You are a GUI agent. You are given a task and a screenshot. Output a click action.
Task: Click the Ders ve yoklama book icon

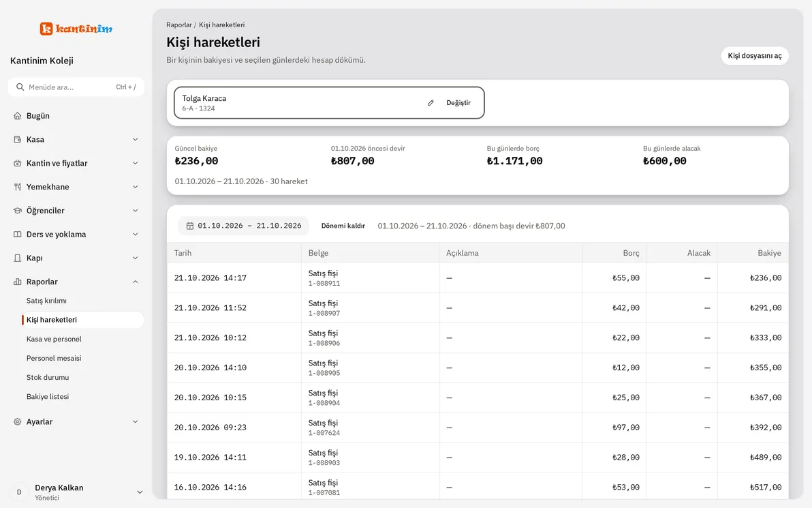pyautogui.click(x=18, y=235)
